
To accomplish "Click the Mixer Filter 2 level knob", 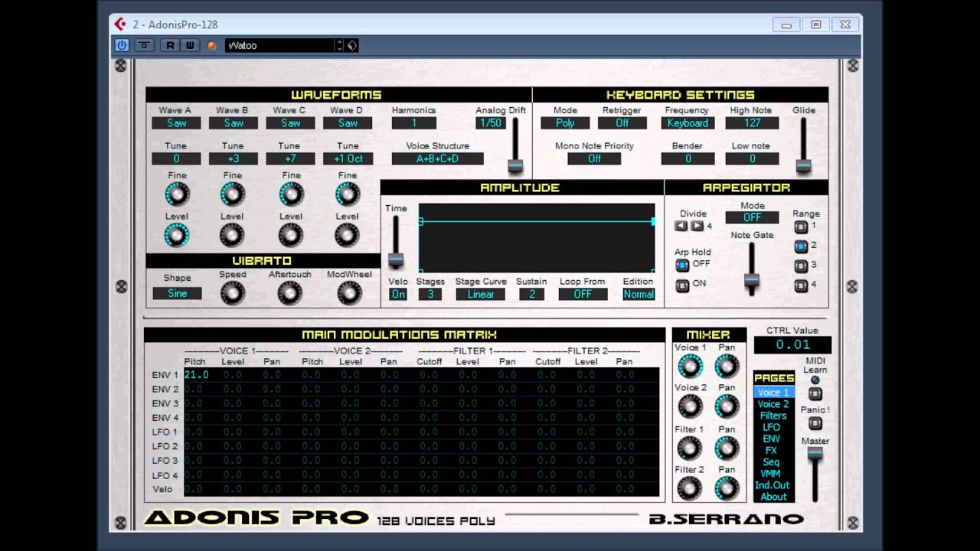I will click(690, 487).
